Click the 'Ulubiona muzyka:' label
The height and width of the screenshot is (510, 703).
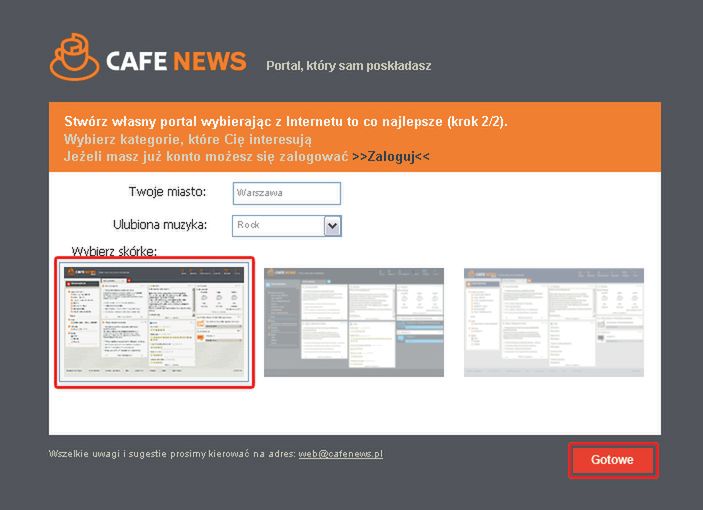pos(160,225)
